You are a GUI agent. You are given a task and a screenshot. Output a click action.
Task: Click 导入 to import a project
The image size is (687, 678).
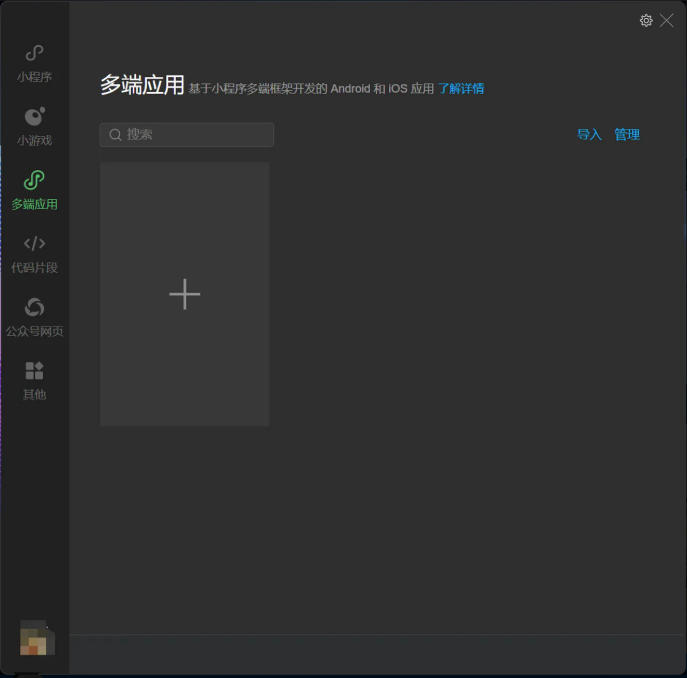pos(589,135)
